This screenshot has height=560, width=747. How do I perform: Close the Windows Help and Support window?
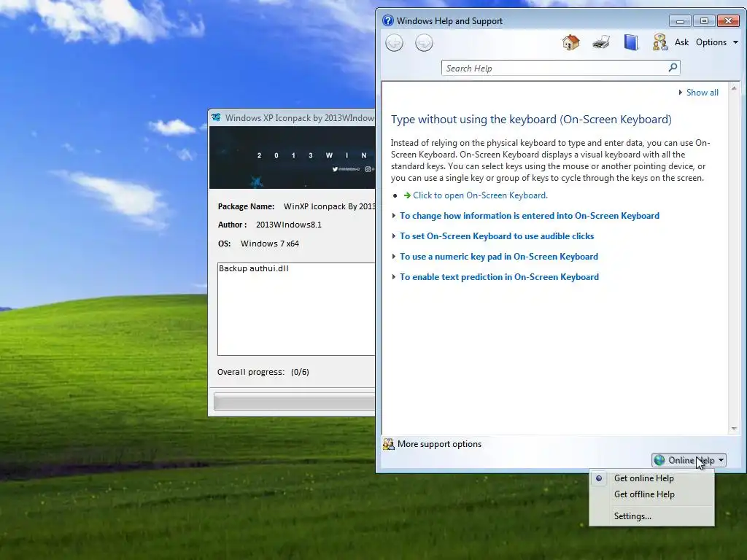coord(729,21)
